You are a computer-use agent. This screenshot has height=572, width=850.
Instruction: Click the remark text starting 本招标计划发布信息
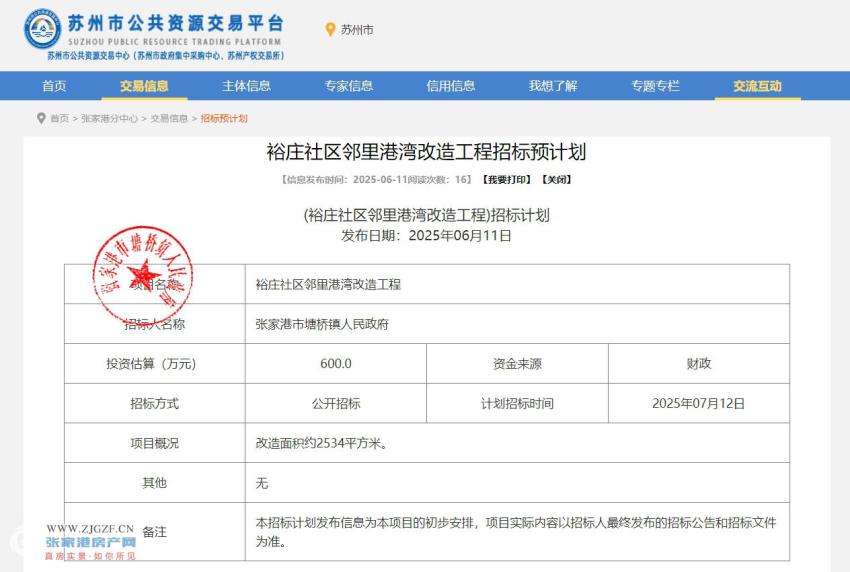[516, 532]
